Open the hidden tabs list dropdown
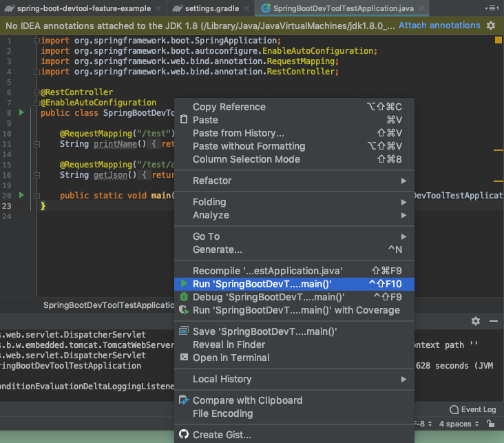The height and width of the screenshot is (443, 504). (492, 8)
